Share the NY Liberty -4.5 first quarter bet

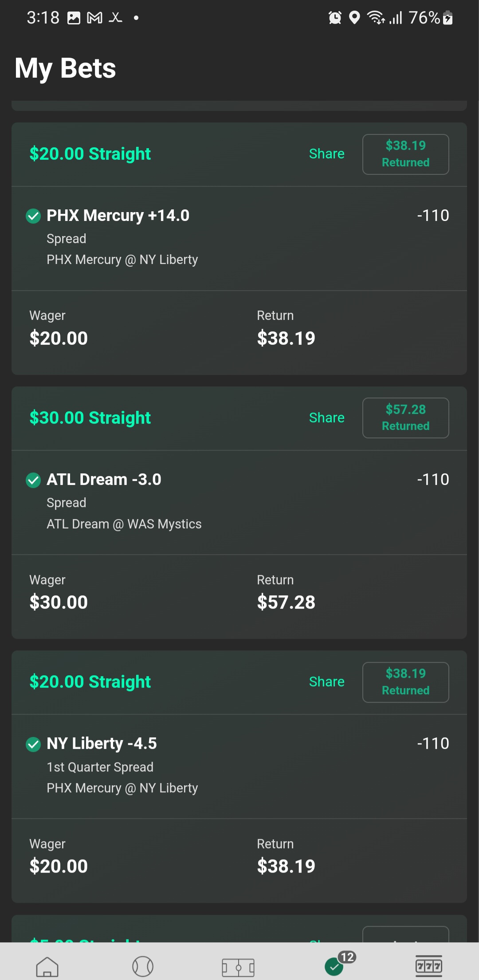326,682
